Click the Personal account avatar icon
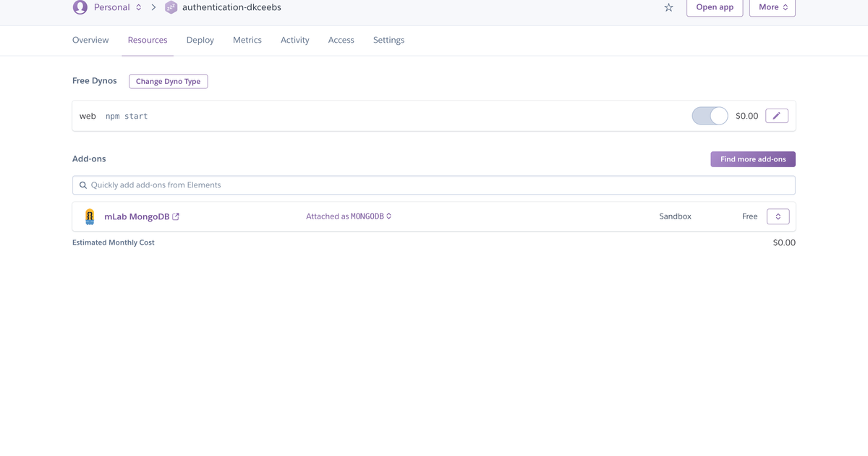This screenshot has height=456, width=868. (x=80, y=7)
